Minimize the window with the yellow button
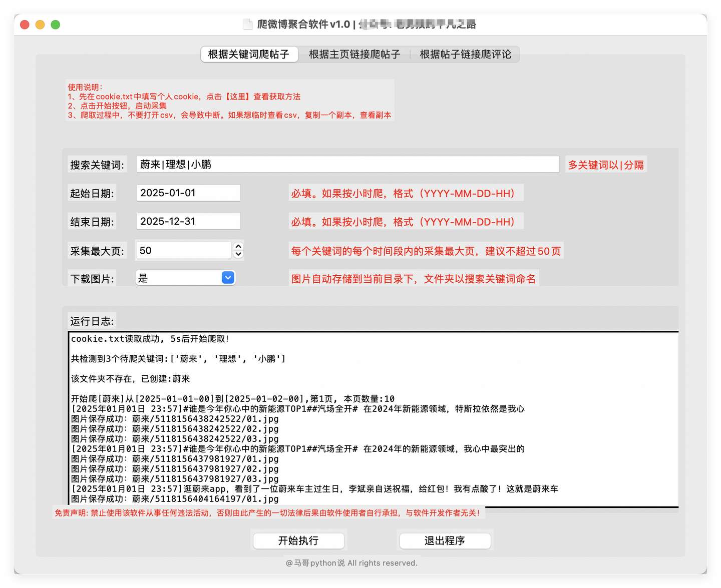The height and width of the screenshot is (588, 721). pyautogui.click(x=40, y=24)
